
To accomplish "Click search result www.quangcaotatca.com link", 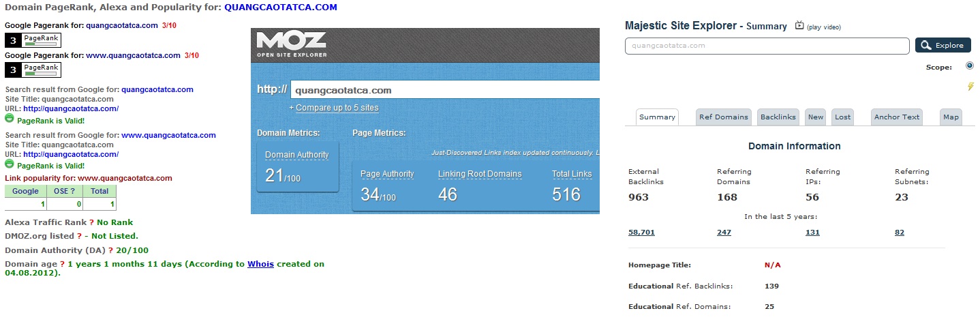I will coord(168,135).
